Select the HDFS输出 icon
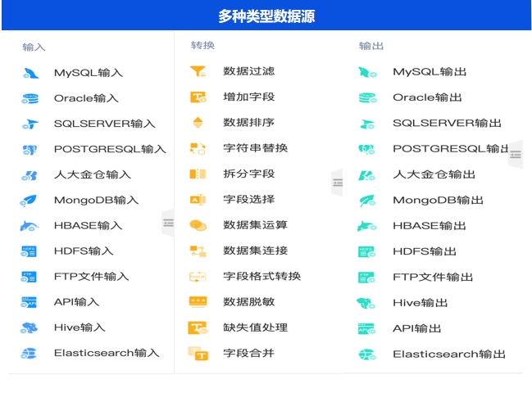The image size is (532, 393). [366, 251]
